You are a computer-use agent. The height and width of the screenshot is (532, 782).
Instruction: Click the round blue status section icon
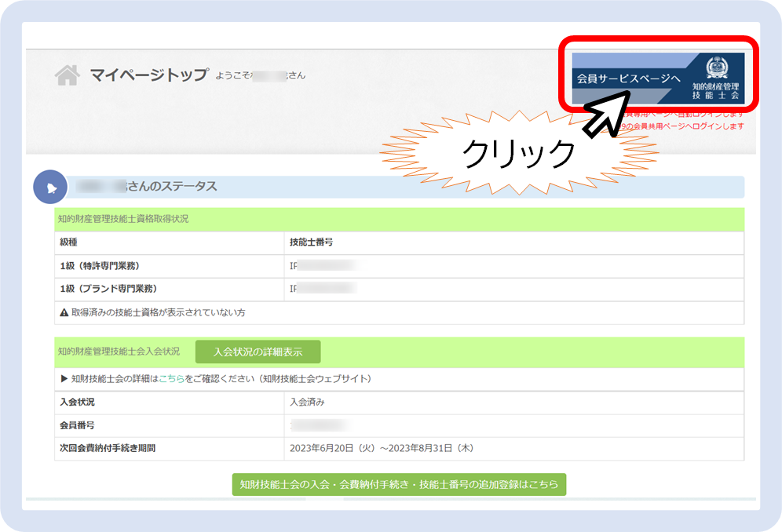(x=49, y=187)
